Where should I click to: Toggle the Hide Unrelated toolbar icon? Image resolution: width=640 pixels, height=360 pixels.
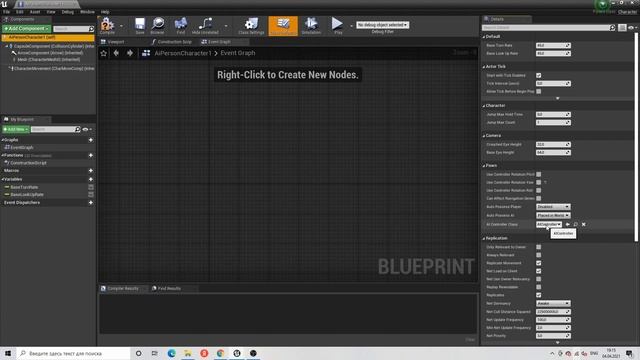coord(205,24)
